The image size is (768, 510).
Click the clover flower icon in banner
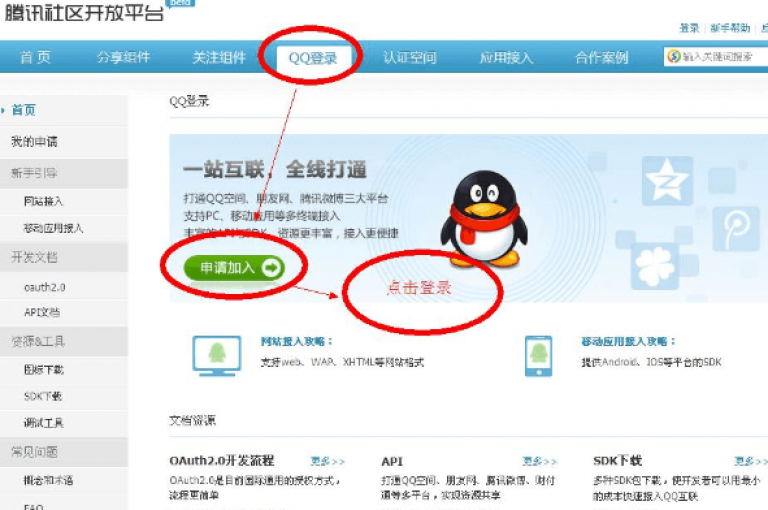[x=654, y=267]
